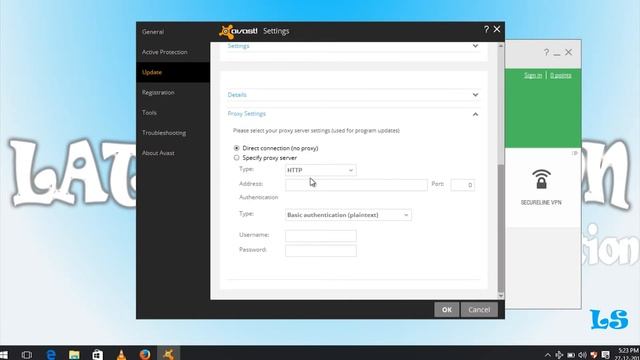This screenshot has width=640, height=360.
Task: Select Direct connection (no proxy) option
Action: click(x=236, y=148)
